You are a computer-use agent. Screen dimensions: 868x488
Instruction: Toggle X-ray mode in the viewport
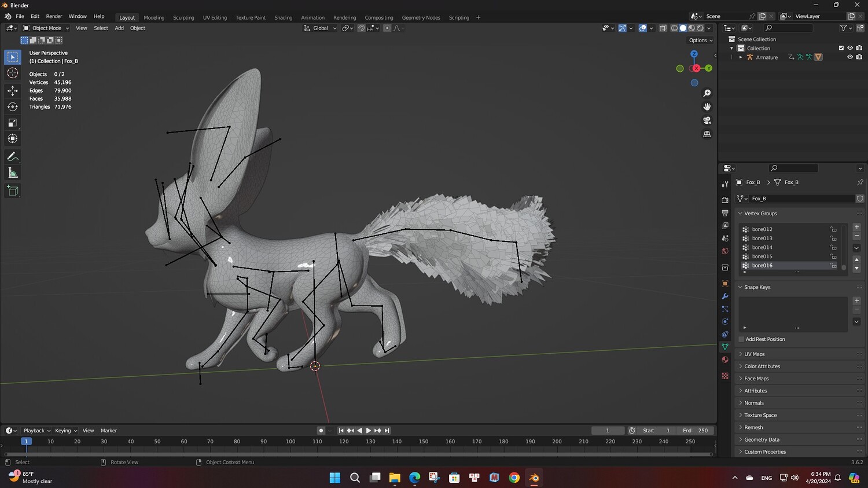[663, 28]
